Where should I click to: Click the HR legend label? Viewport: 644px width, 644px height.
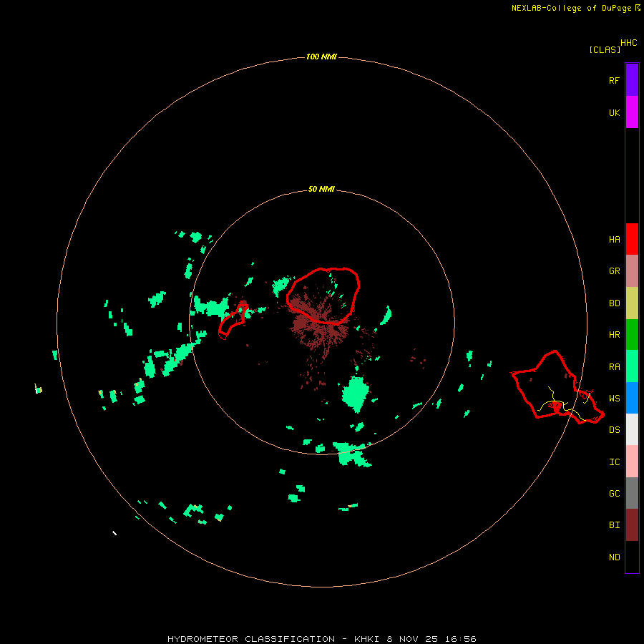pos(614,335)
